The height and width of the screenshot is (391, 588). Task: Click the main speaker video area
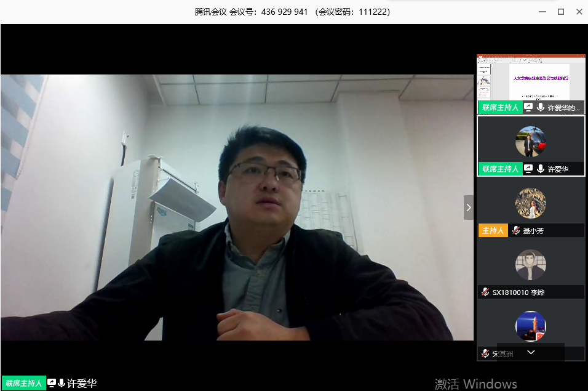tap(237, 208)
